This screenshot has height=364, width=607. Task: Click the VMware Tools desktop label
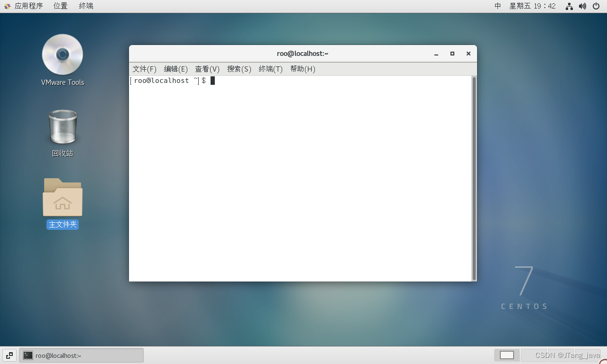pyautogui.click(x=63, y=82)
